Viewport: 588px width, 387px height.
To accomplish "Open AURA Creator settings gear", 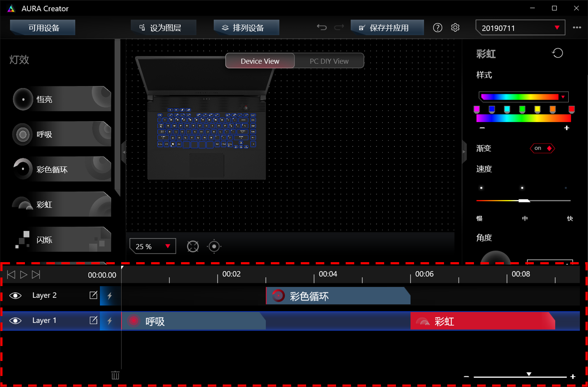I will point(455,27).
